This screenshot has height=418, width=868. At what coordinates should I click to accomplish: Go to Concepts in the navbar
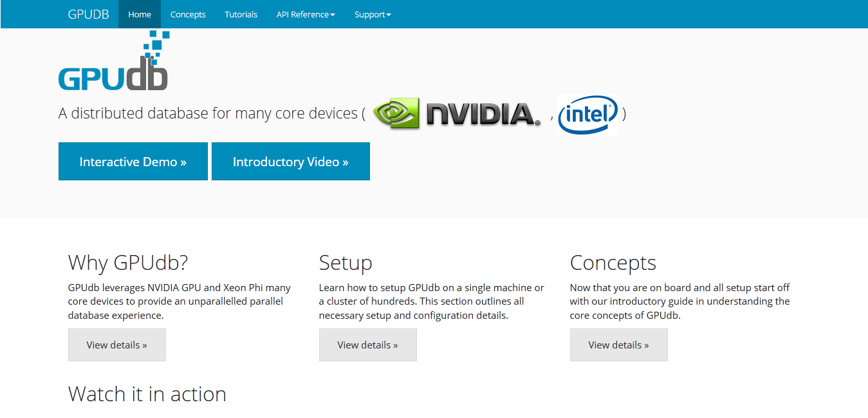pyautogui.click(x=188, y=14)
